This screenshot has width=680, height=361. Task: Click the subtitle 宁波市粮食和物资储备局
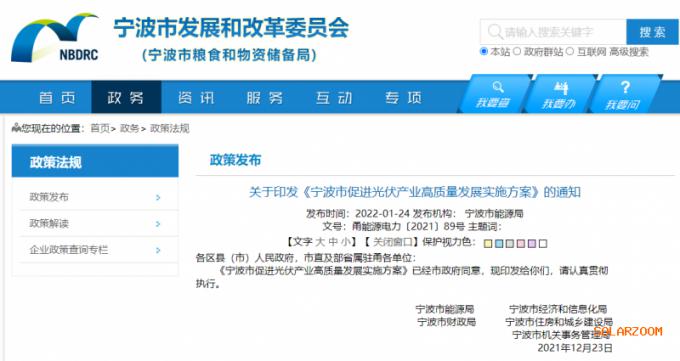(230, 55)
